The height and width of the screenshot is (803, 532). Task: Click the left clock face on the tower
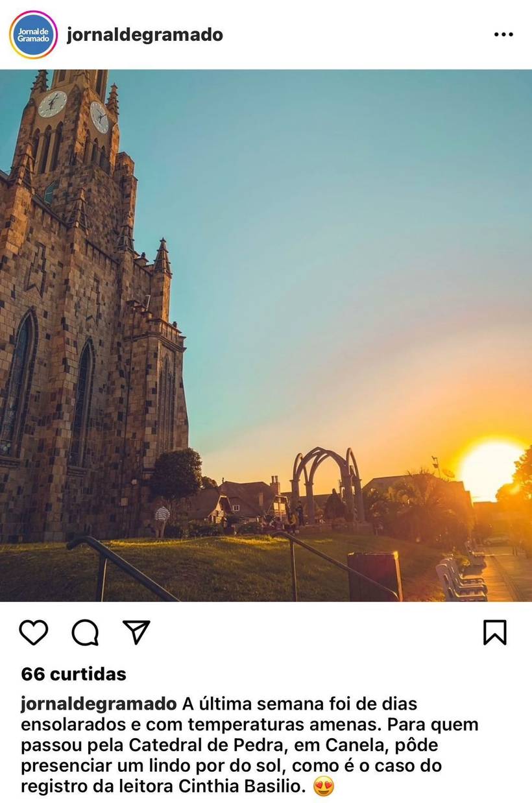pos(53,104)
